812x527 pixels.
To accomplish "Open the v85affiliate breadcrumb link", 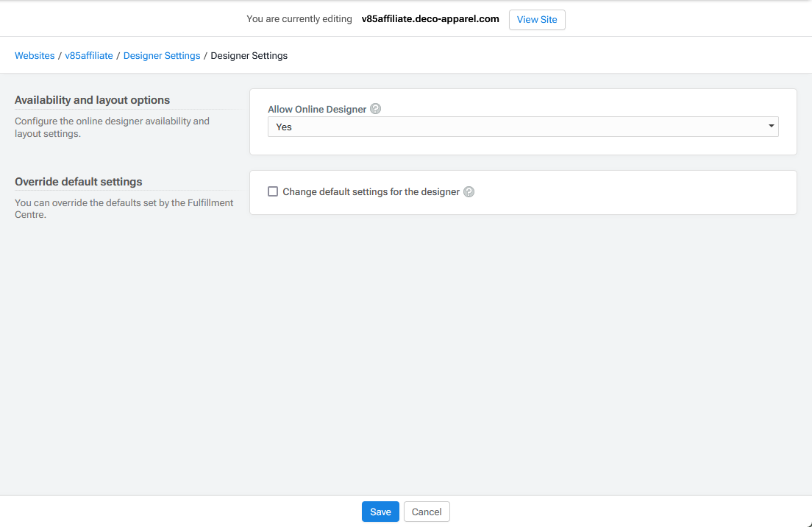I will pos(89,56).
